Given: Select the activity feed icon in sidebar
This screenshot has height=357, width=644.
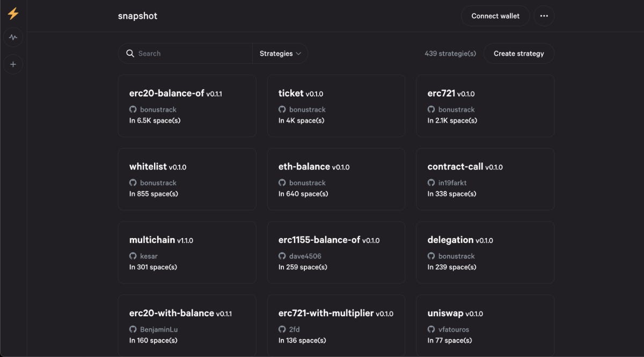Looking at the screenshot, I should point(13,38).
